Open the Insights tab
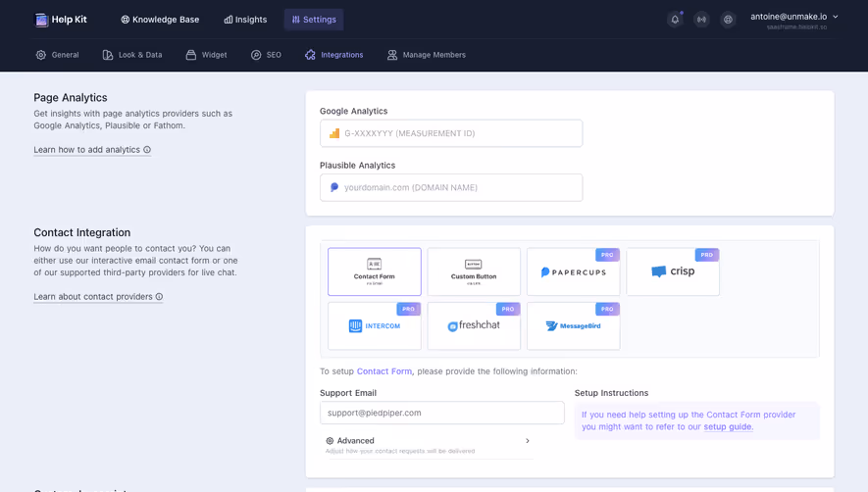Screen dimensions: 868x492 tap(245, 20)
